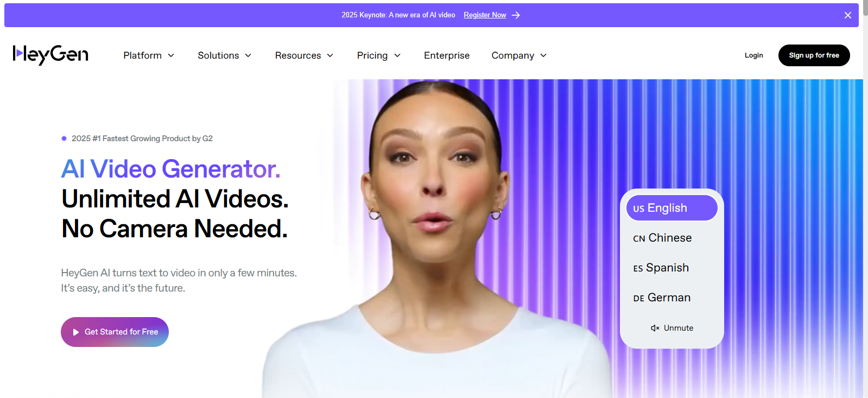
Task: Switch video language to CN Chinese
Action: [x=662, y=238]
